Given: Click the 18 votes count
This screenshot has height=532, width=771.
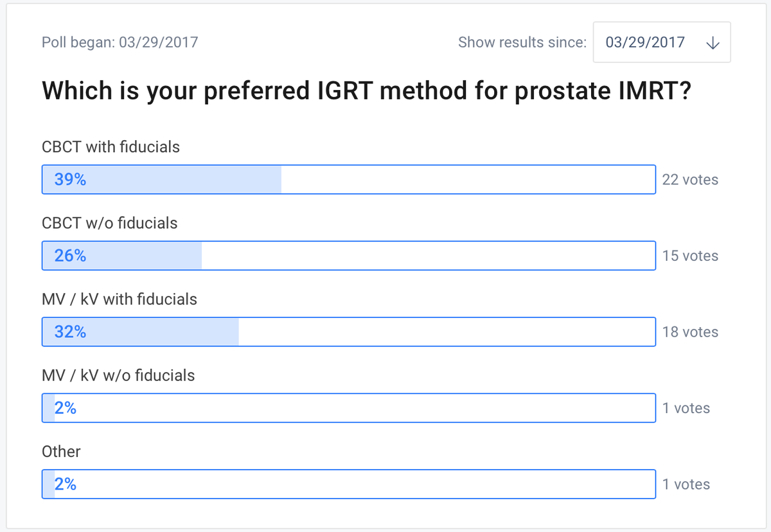Looking at the screenshot, I should [690, 332].
